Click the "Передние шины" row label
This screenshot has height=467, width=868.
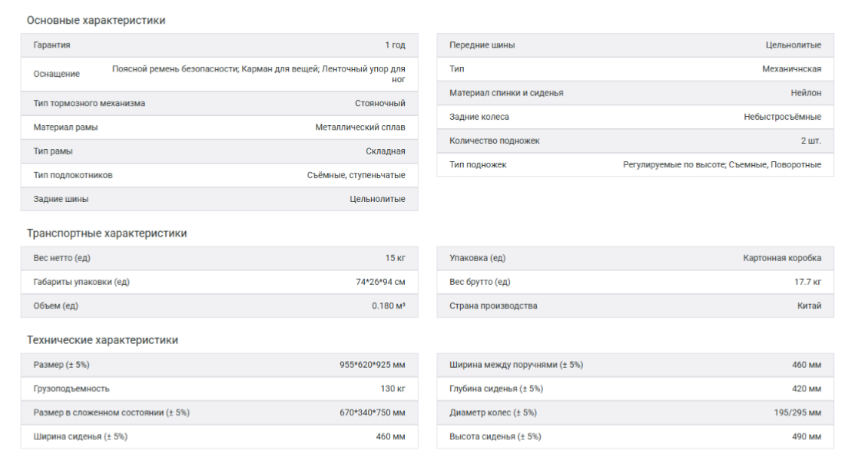[482, 45]
